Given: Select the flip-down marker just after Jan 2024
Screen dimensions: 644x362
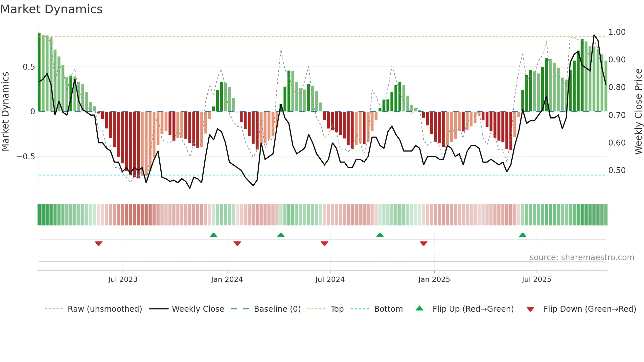Looking at the screenshot, I should pyautogui.click(x=237, y=243).
